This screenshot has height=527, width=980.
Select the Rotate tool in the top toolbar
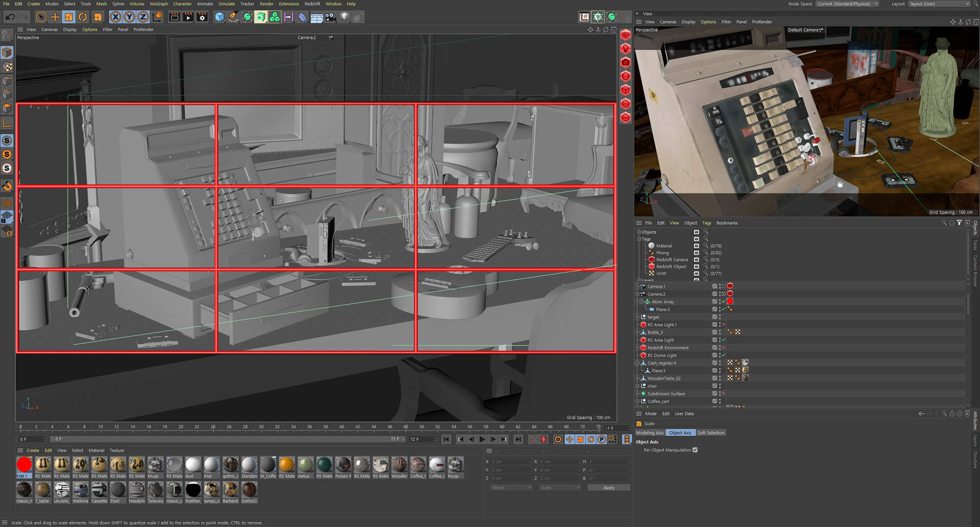83,17
